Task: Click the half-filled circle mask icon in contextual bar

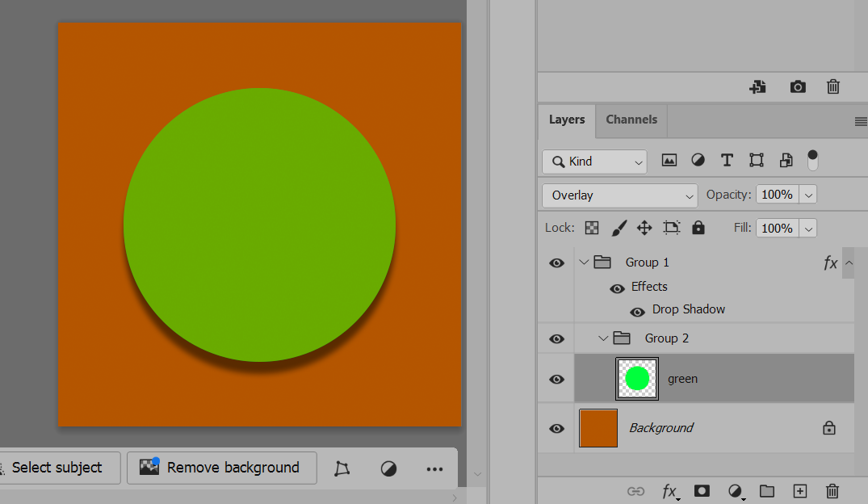Action: pos(388,469)
